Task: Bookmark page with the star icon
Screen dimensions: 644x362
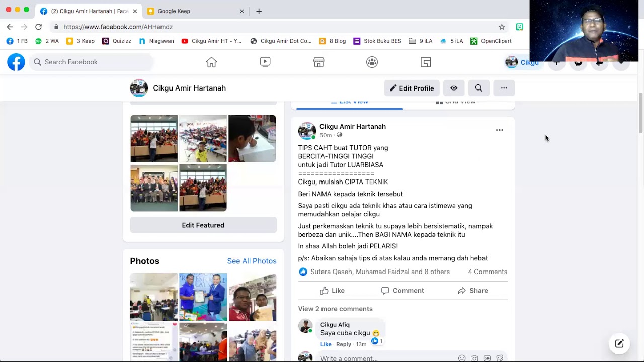Action: (x=502, y=27)
